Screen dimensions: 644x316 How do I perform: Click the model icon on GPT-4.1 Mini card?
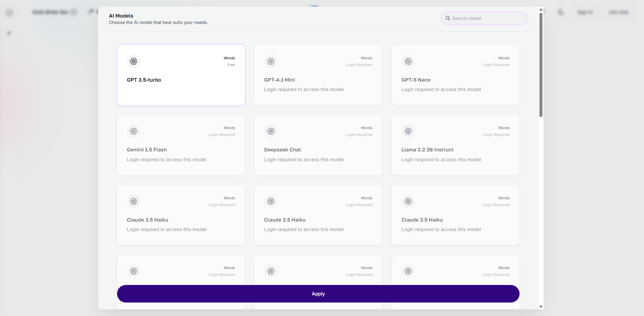tap(271, 61)
